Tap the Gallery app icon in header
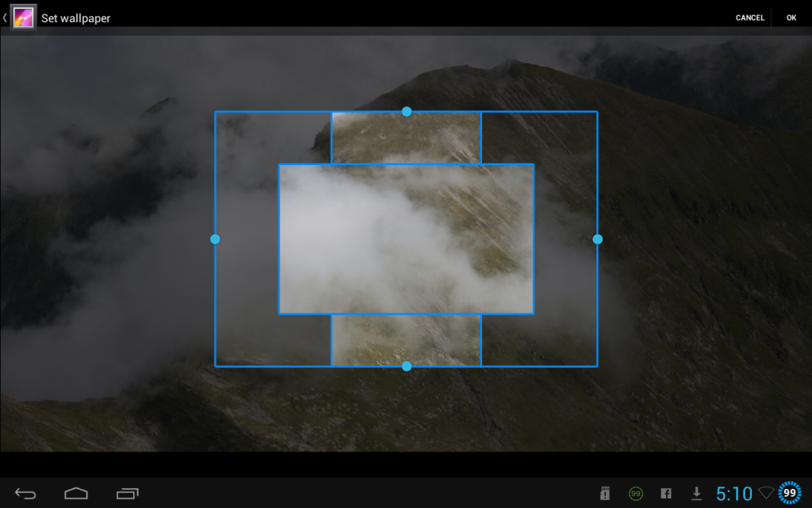The width and height of the screenshot is (812, 508). point(23,17)
